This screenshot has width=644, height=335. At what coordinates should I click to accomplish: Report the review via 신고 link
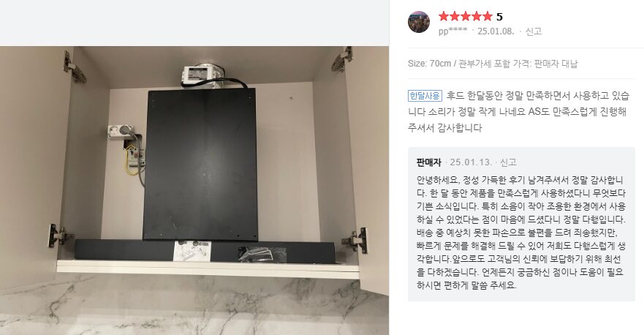coord(534,31)
